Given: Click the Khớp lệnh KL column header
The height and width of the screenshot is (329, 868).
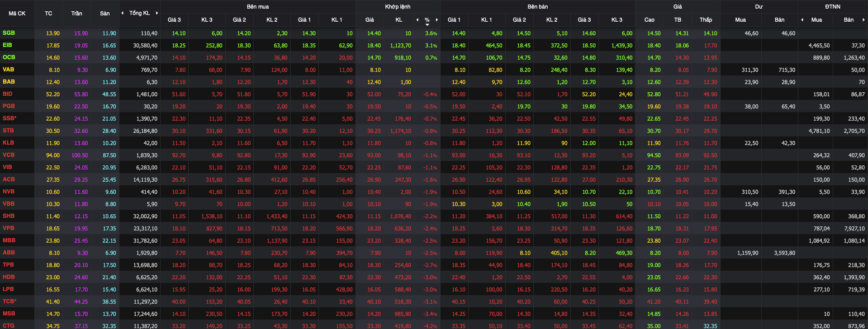Looking at the screenshot, I should (399, 20).
